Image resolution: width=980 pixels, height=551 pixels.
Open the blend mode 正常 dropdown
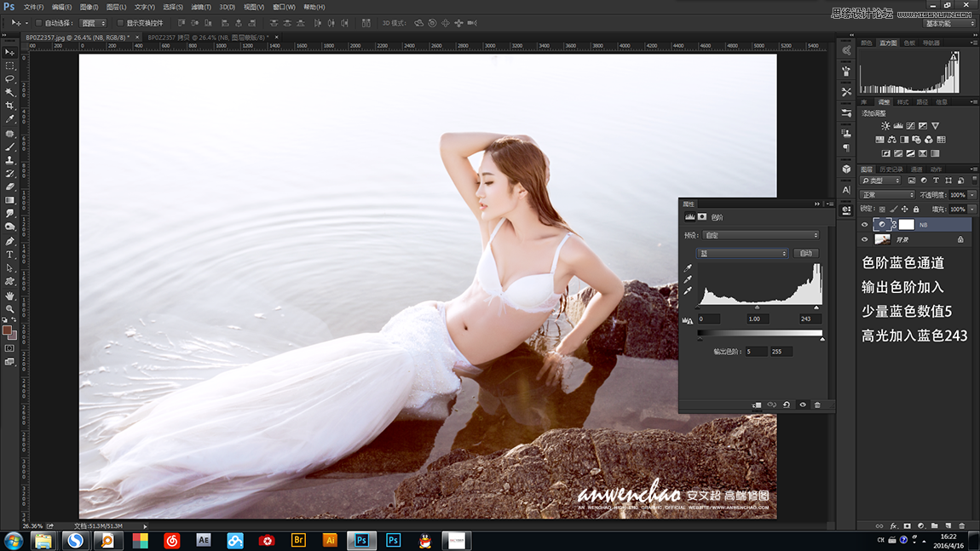click(887, 195)
